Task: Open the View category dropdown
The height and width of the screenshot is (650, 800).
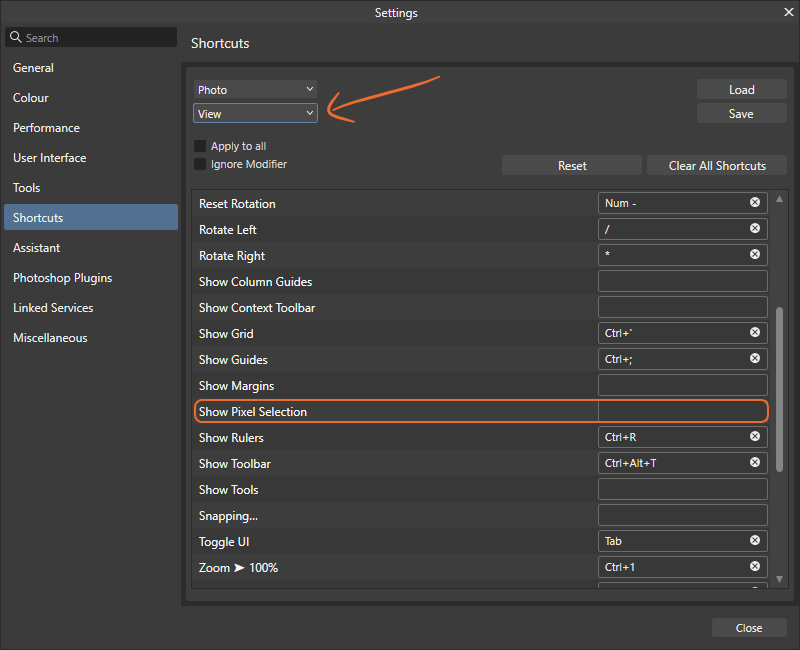Action: click(255, 113)
